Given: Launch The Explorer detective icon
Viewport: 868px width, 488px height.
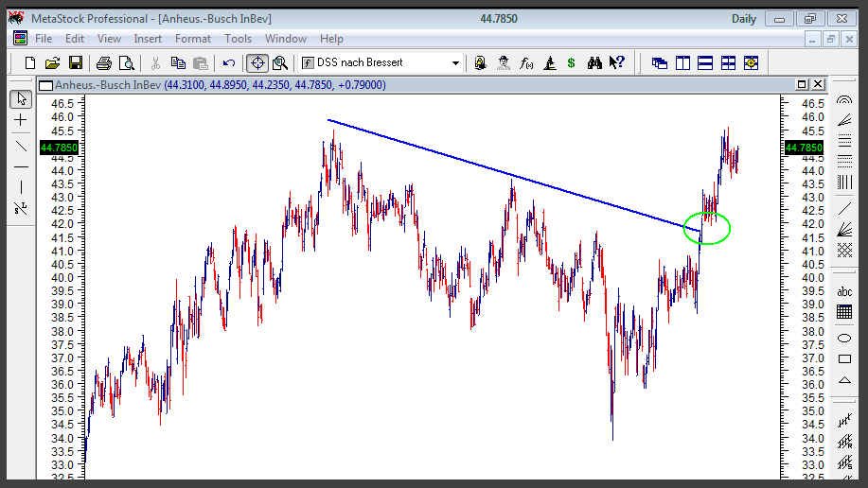Looking at the screenshot, I should (504, 63).
